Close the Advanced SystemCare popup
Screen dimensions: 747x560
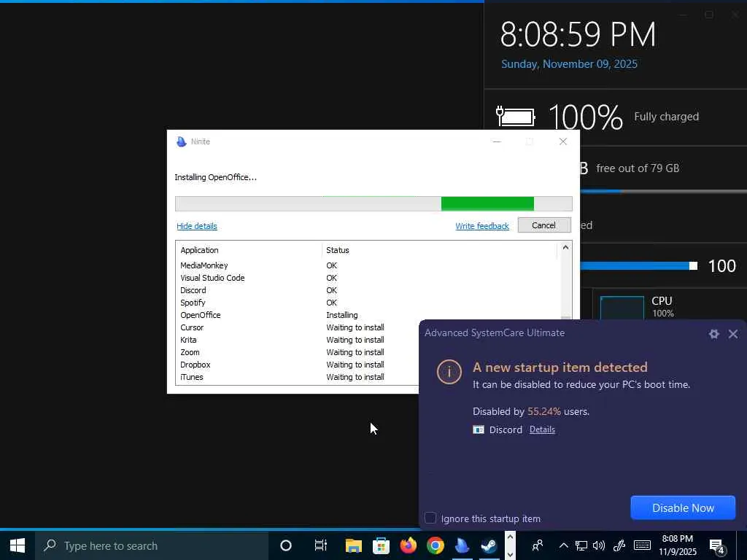click(x=733, y=334)
